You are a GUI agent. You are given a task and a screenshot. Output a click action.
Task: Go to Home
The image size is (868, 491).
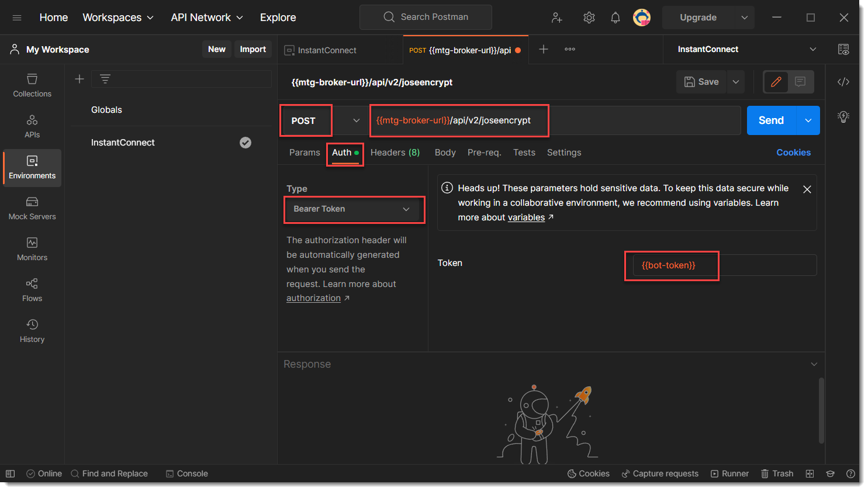pos(54,18)
